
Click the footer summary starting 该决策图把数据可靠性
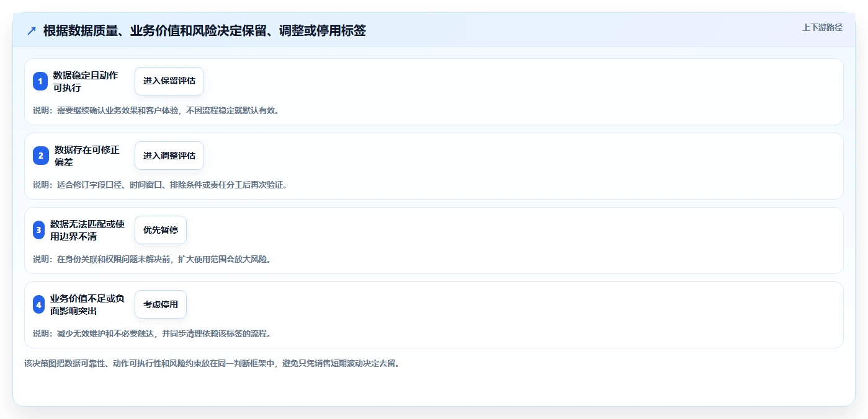click(212, 363)
